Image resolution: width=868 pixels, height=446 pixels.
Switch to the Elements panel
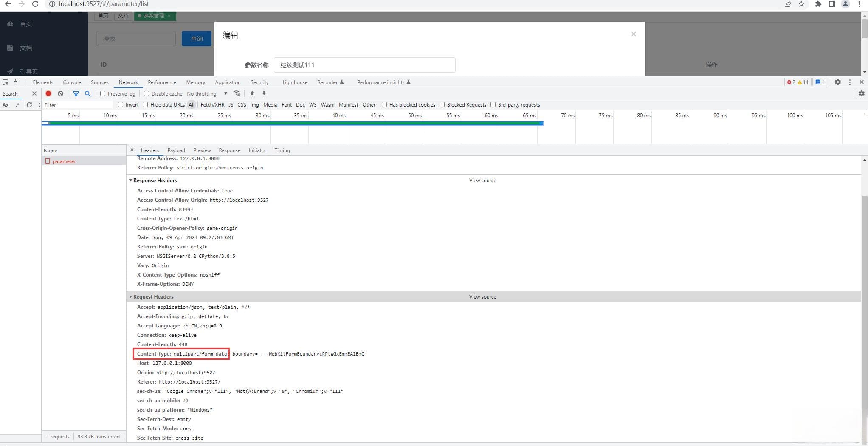coord(43,82)
